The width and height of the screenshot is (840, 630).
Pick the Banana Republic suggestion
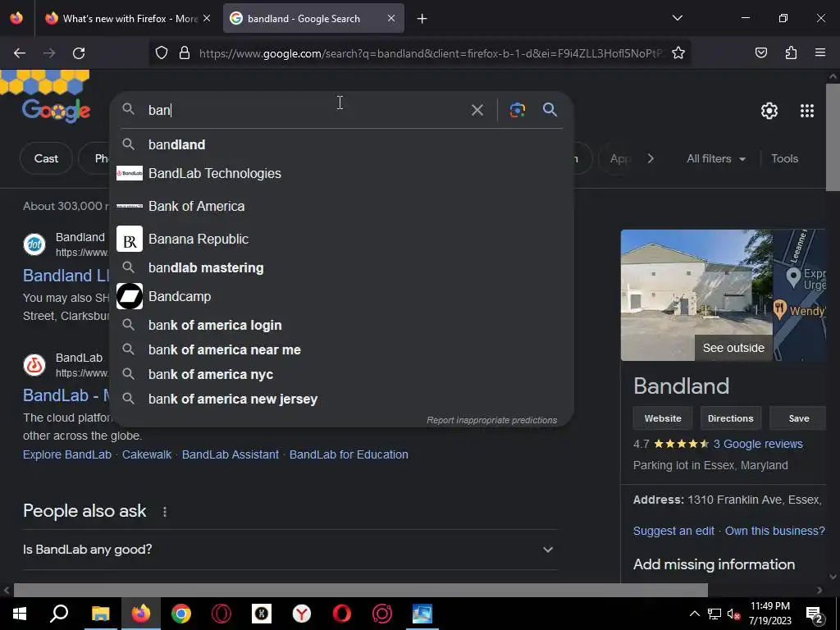[x=342, y=239]
